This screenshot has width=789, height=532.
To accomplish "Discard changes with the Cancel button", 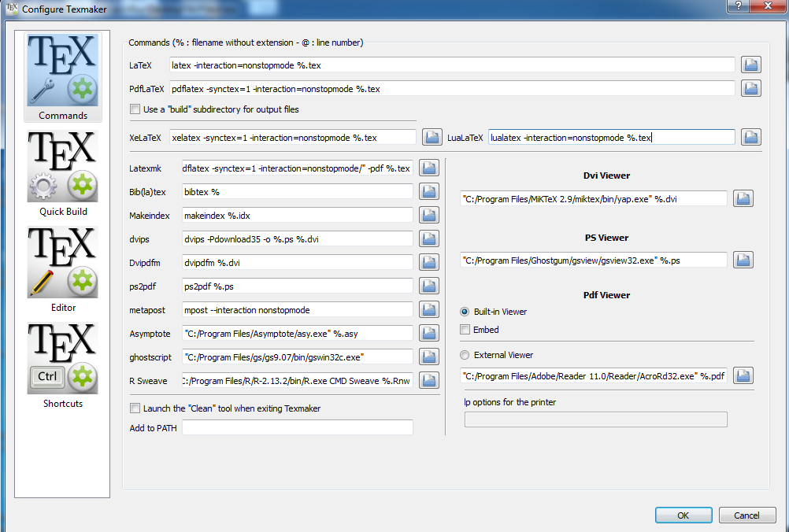I will click(747, 515).
